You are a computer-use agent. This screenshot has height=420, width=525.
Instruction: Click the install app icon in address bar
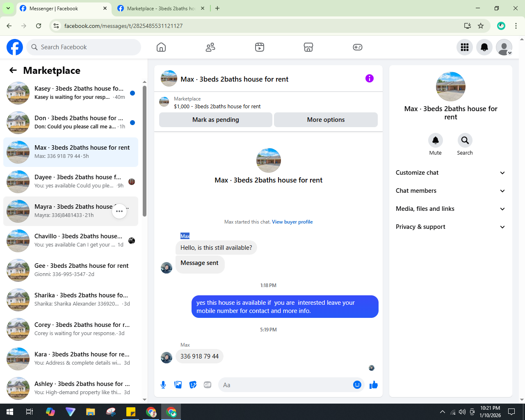467,26
